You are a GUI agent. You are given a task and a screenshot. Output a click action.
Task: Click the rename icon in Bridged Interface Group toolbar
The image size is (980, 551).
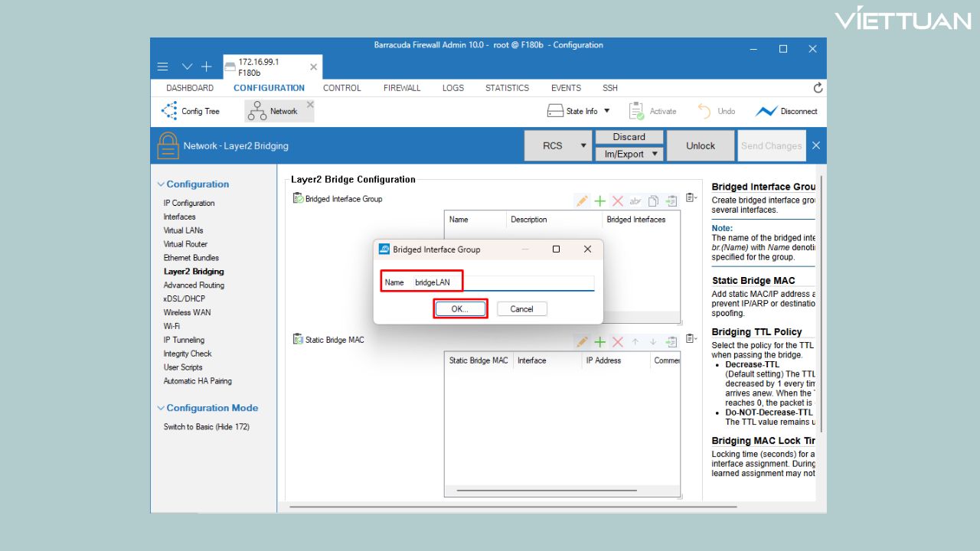click(x=635, y=201)
